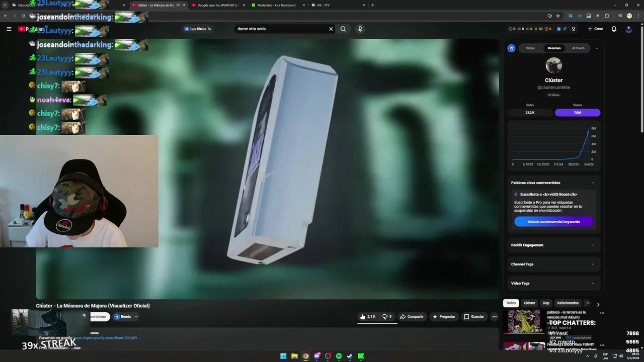Click the vidIQ logo badge in sidebar panel
This screenshot has height=362, width=644.
tap(512, 48)
